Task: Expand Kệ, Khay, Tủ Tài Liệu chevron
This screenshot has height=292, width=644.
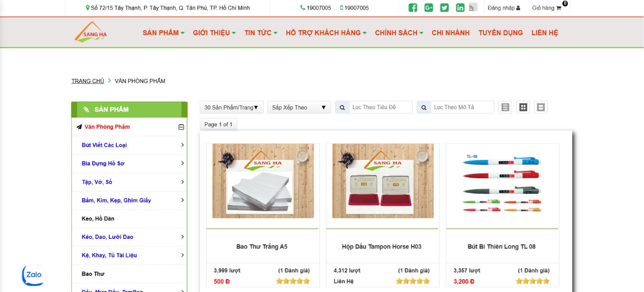Action: pyautogui.click(x=183, y=255)
